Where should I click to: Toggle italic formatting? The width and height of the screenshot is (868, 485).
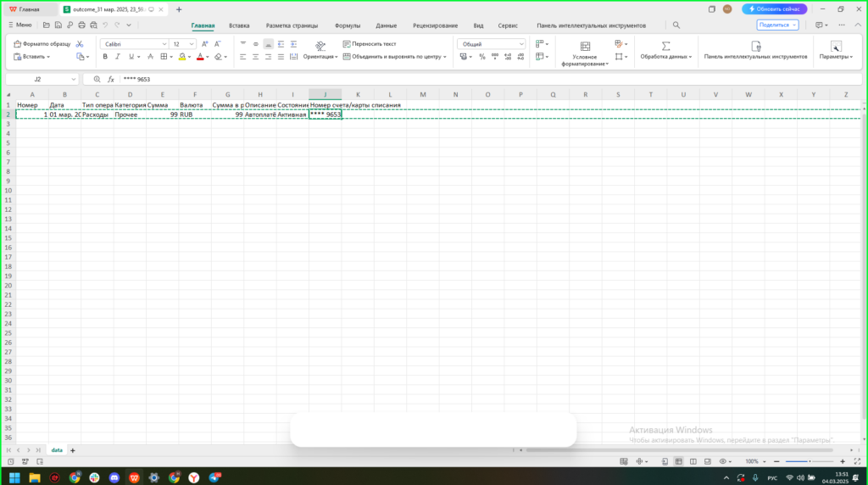click(118, 57)
